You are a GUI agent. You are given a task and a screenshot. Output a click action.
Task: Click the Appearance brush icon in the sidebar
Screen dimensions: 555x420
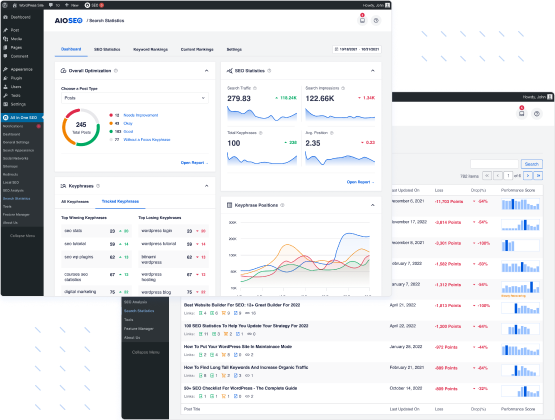tap(5, 69)
